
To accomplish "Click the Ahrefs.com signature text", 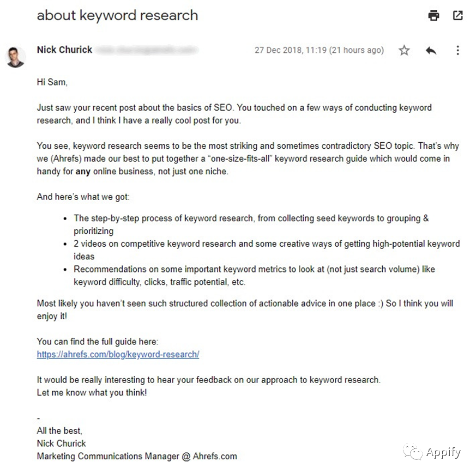I will (x=215, y=456).
